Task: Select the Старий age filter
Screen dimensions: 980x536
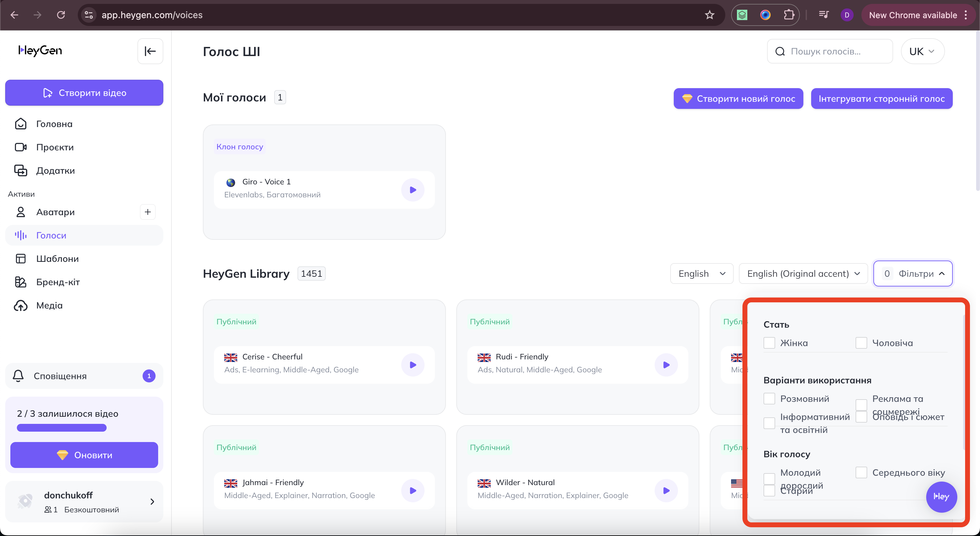Action: 769,491
